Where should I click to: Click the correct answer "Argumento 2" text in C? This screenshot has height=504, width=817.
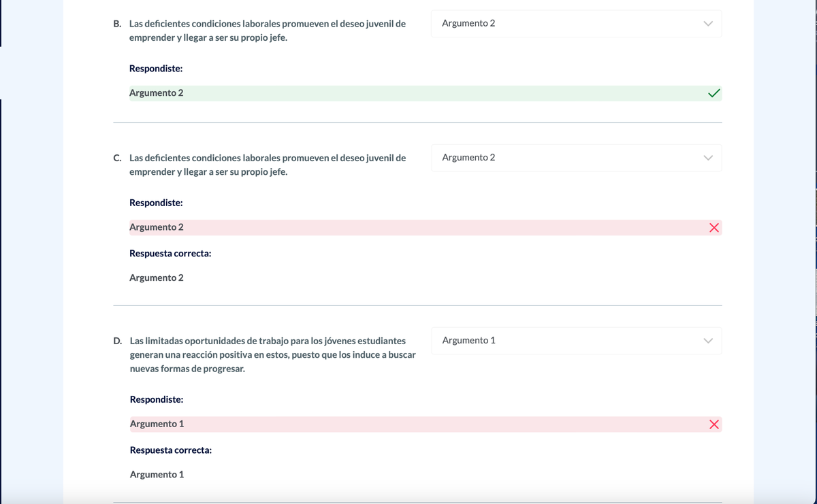coord(157,278)
